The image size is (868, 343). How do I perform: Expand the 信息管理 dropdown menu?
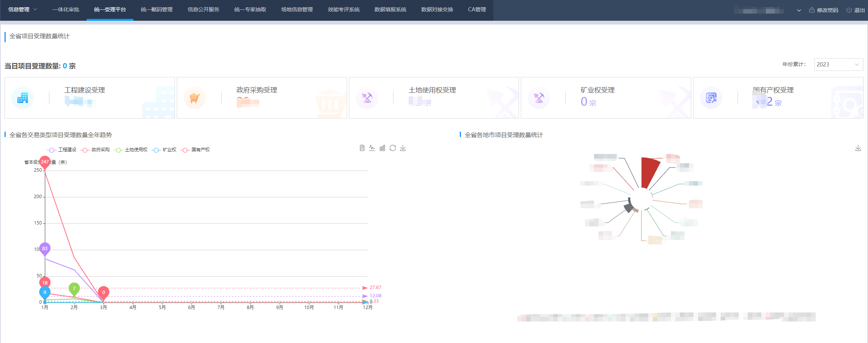point(23,10)
